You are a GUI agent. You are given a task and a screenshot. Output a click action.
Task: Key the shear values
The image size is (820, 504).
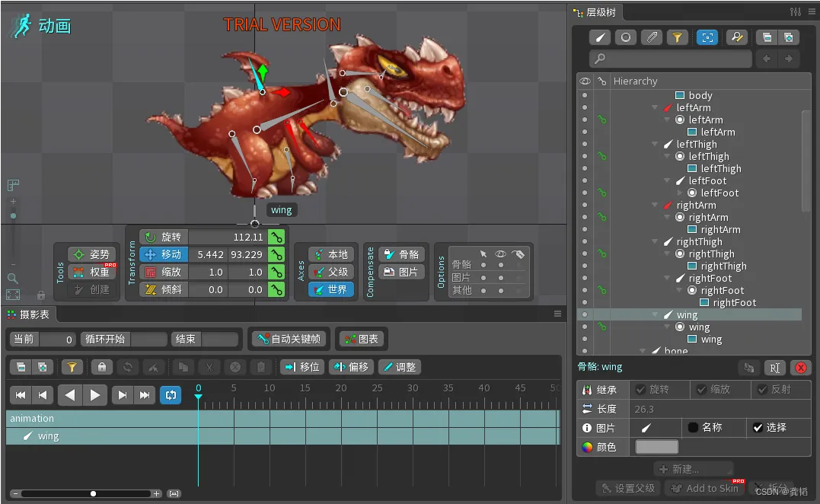(276, 289)
